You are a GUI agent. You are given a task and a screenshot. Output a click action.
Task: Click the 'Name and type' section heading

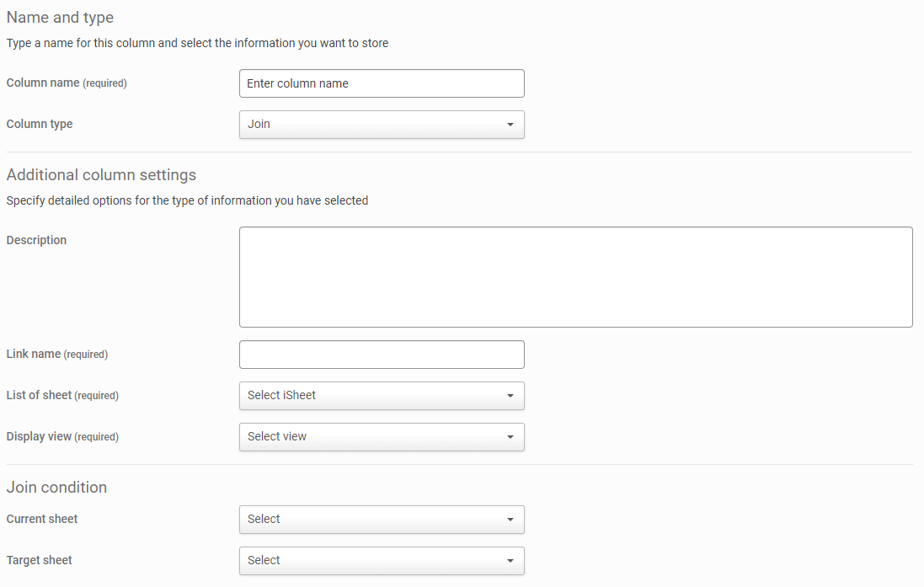60,18
